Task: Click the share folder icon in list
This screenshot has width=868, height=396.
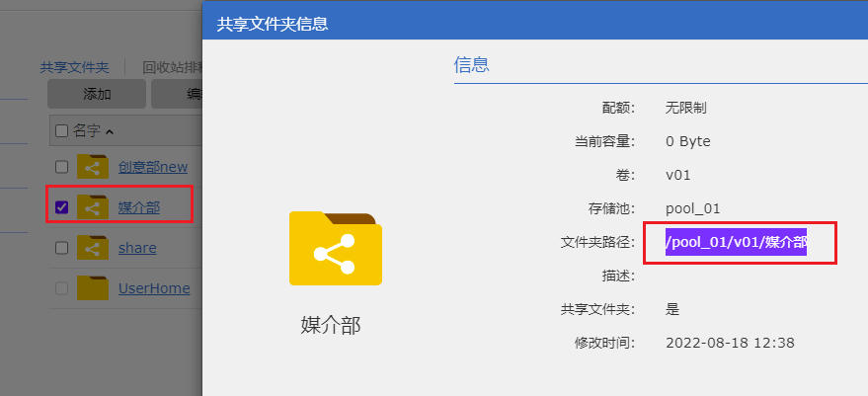Action: pyautogui.click(x=93, y=248)
